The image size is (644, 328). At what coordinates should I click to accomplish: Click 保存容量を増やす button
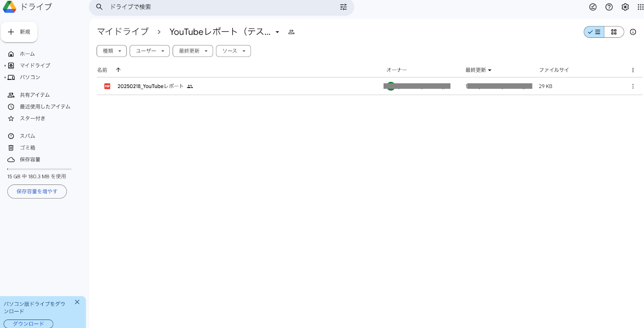tap(37, 192)
